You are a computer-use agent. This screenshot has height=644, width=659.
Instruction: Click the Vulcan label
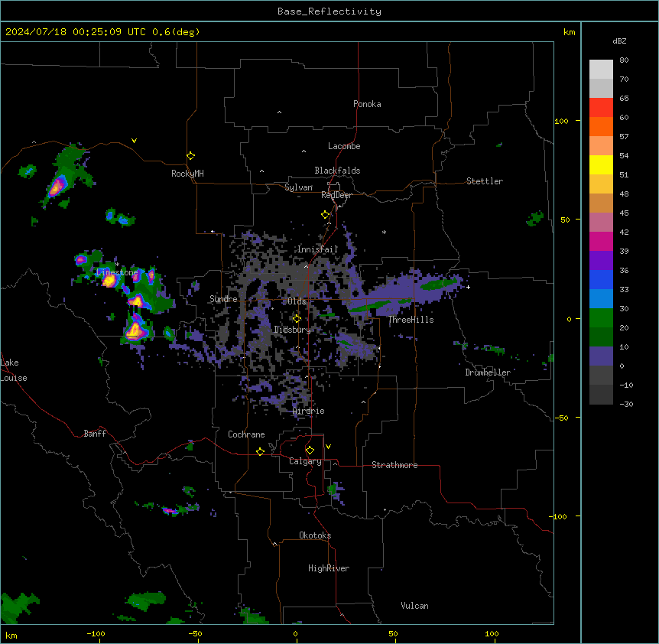coord(414,606)
